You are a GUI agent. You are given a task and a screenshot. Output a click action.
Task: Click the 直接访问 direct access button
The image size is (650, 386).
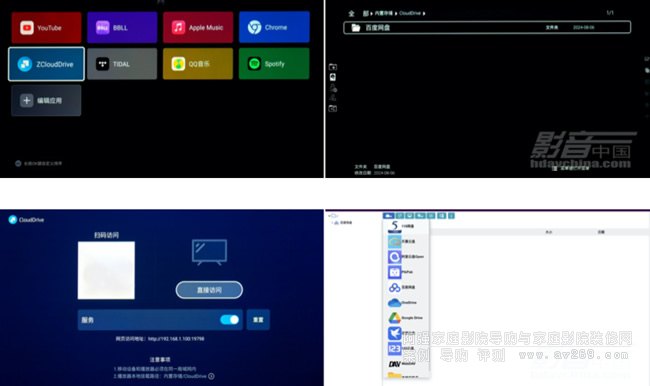209,290
